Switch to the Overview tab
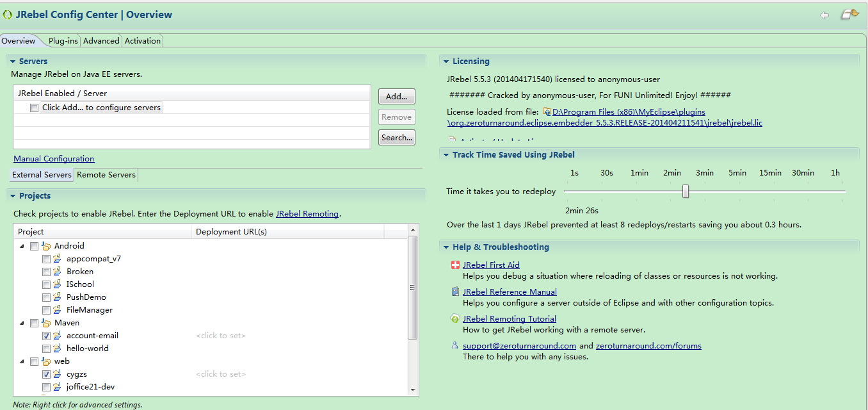868x410 pixels. click(19, 41)
